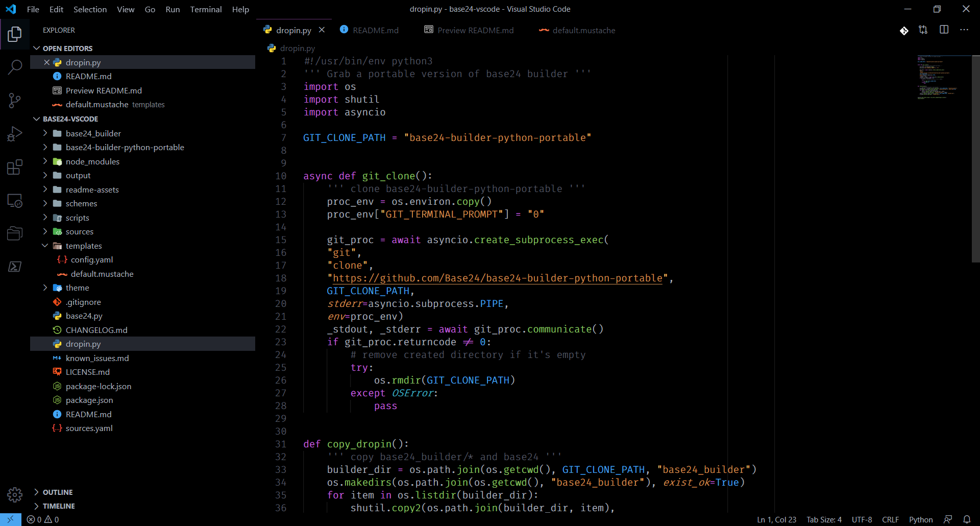The height and width of the screenshot is (526, 980).
Task: Open the Help menu
Action: coord(240,9)
